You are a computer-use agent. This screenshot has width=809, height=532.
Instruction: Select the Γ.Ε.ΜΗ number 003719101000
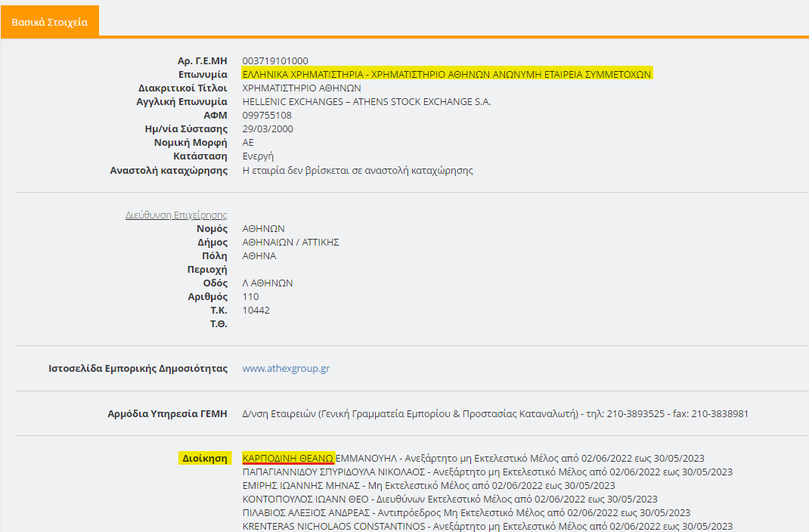point(275,60)
